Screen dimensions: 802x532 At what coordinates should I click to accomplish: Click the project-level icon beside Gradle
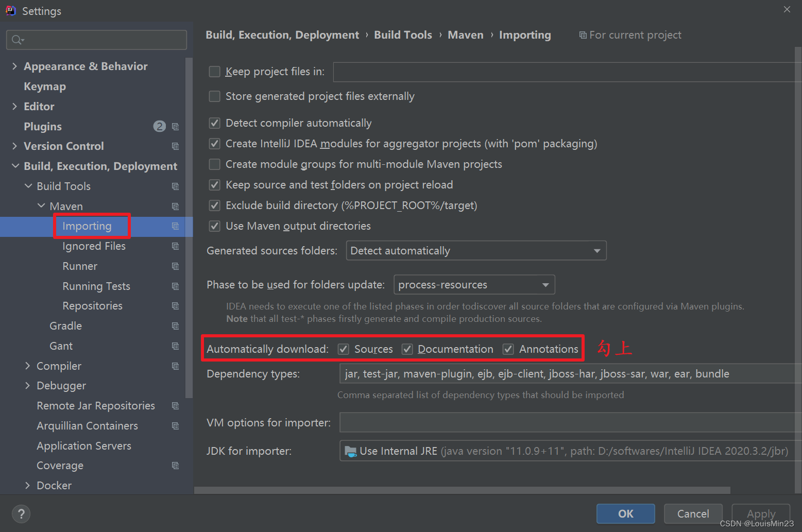tap(175, 326)
